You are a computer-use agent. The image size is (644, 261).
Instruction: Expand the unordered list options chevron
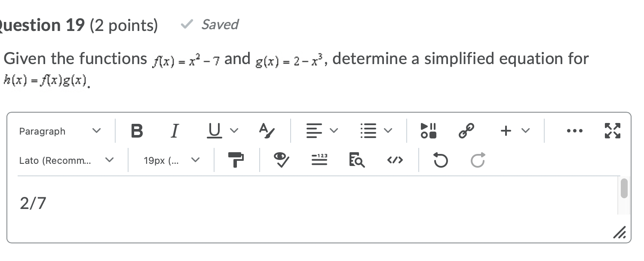(388, 131)
